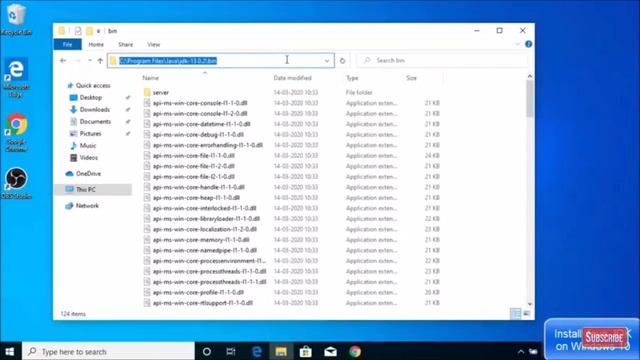
Task: Open Google Chrome desktop shortcut
Action: (x=16, y=133)
